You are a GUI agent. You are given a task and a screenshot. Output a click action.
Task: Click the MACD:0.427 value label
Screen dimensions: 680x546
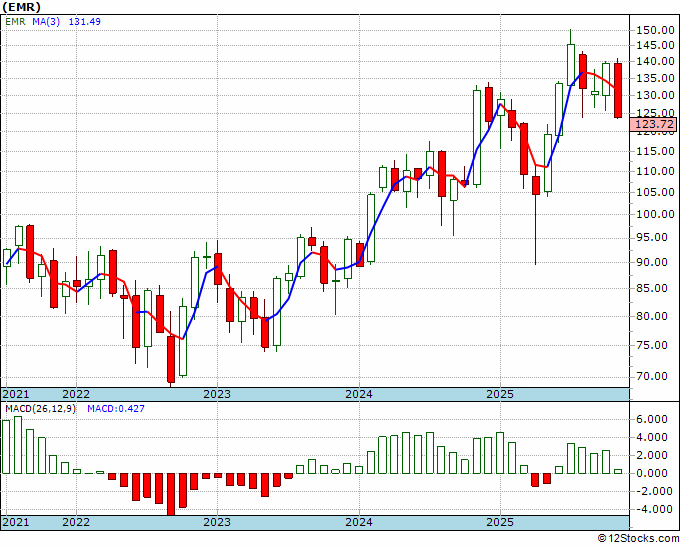click(x=116, y=409)
